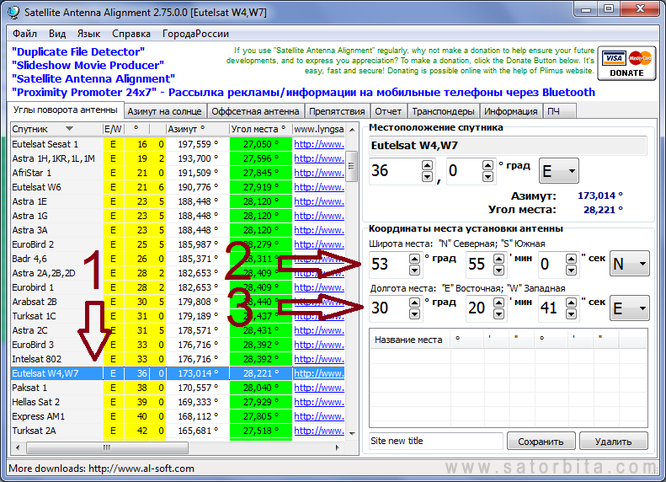Decrease latitude seconds with down arrow

[x=569, y=271]
